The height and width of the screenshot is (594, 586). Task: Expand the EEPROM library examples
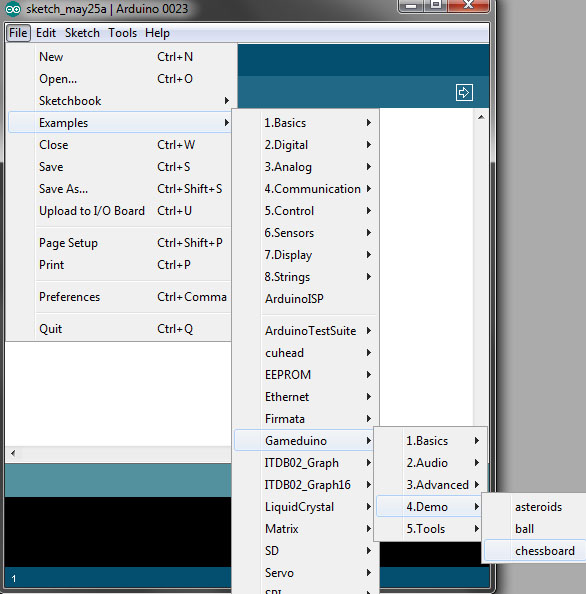pyautogui.click(x=306, y=375)
